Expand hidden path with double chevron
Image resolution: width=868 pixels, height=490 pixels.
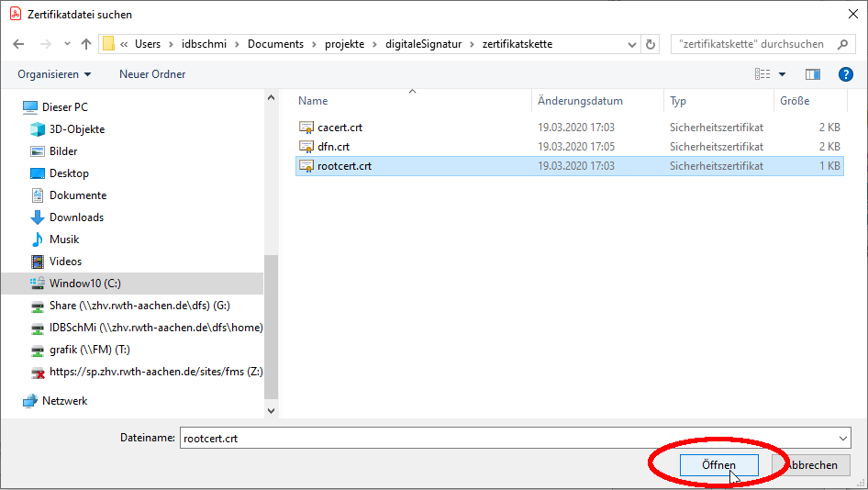[124, 44]
